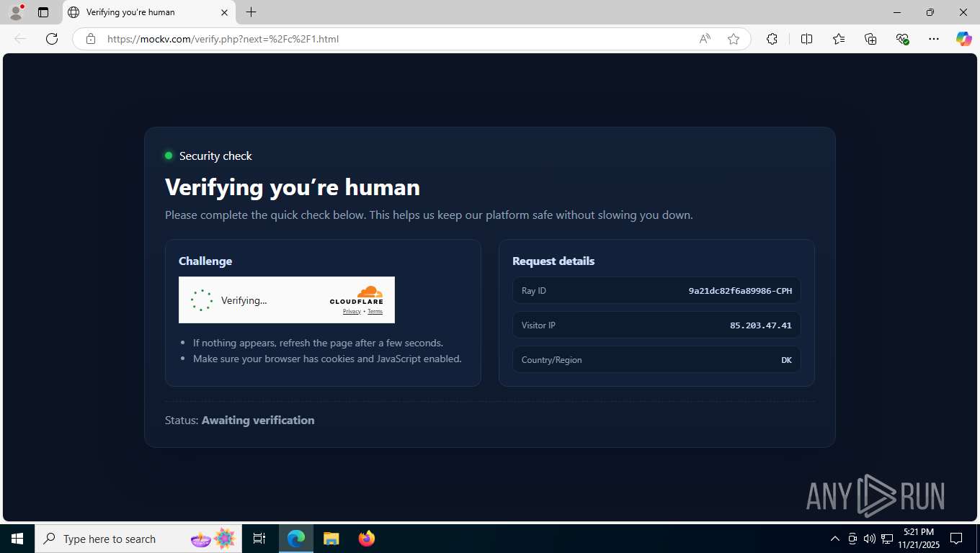Open Microsoft Edge from the taskbar

tap(296, 539)
